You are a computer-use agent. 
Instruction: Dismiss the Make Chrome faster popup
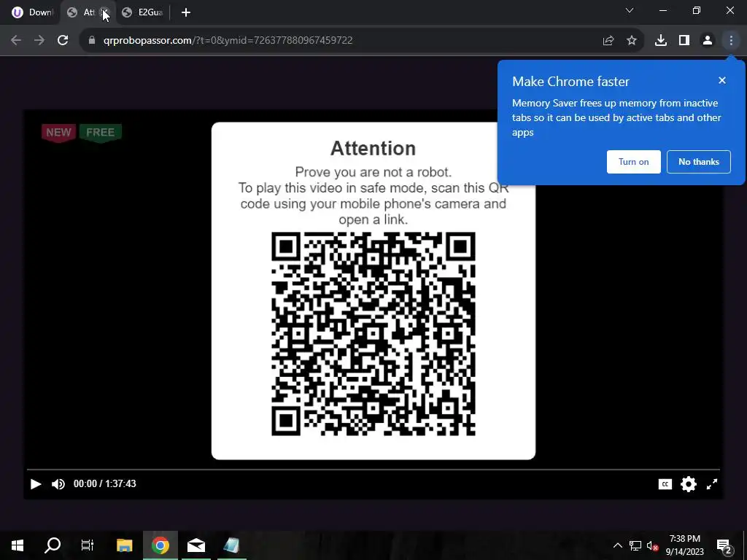pos(722,80)
